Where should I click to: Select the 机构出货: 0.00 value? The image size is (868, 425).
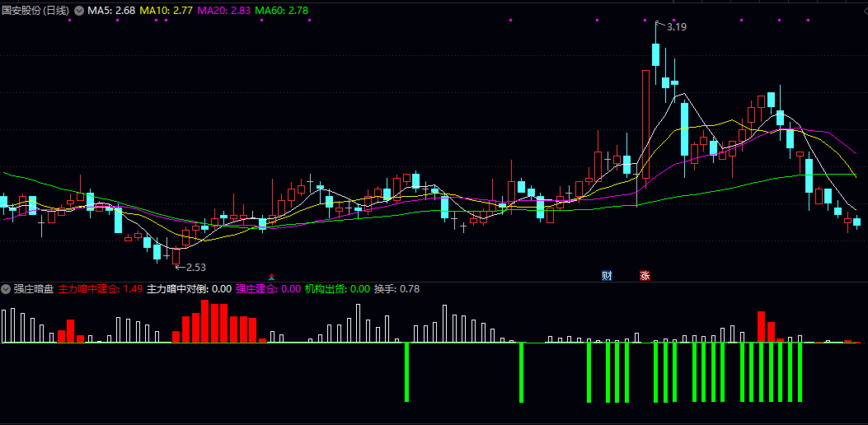tap(337, 288)
